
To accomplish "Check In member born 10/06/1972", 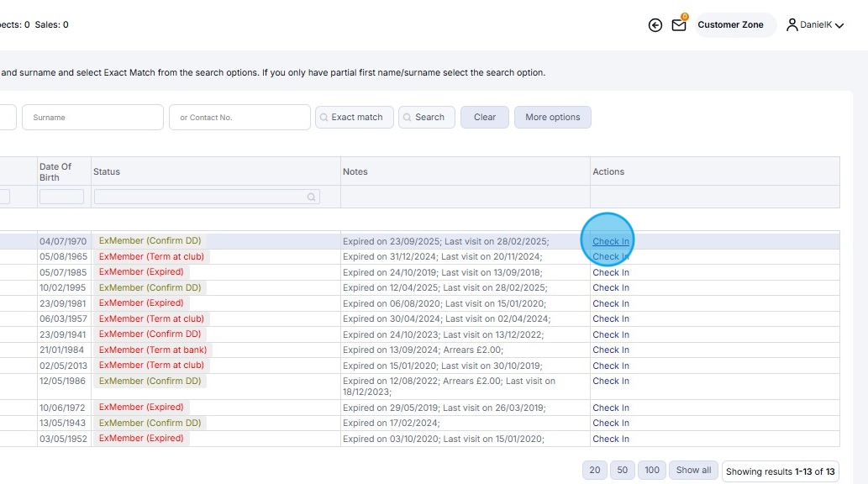I will pyautogui.click(x=611, y=408).
